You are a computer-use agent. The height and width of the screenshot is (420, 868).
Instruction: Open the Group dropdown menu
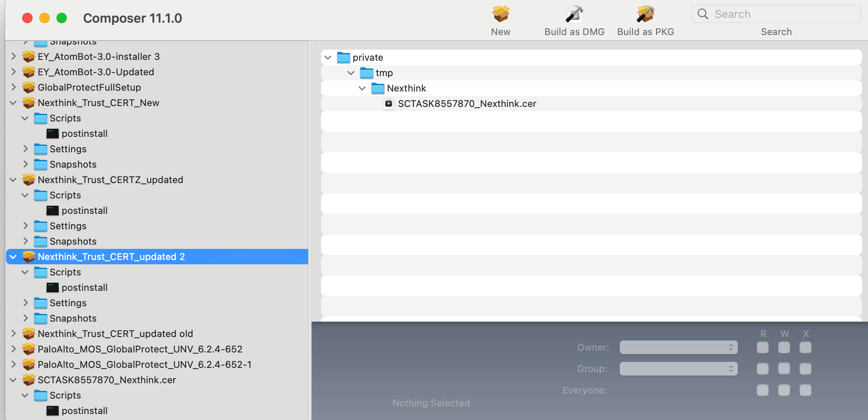[x=678, y=369]
